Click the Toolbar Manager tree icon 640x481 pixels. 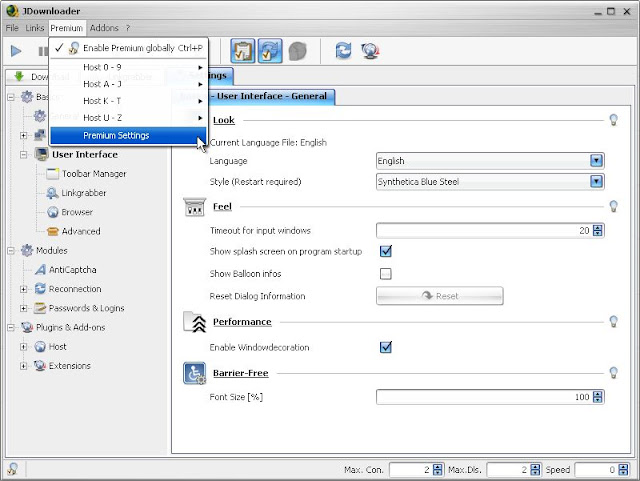pyautogui.click(x=52, y=174)
